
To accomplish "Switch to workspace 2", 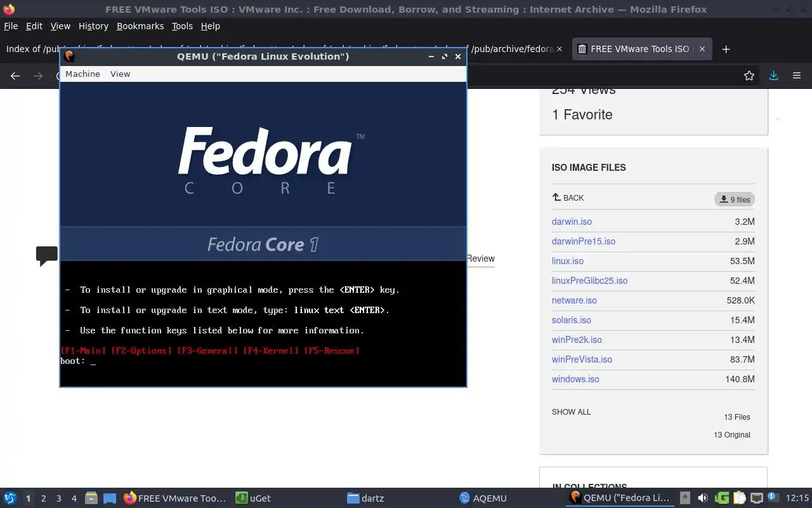I will [x=43, y=498].
